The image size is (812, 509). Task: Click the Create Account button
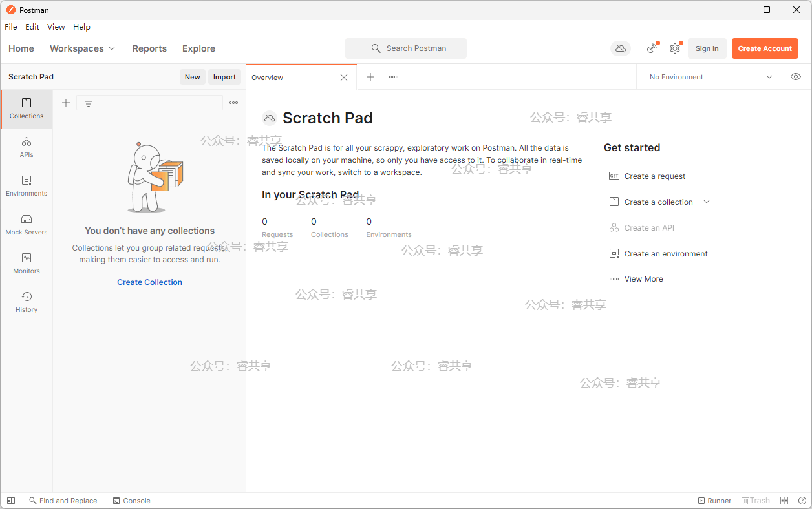coord(765,48)
